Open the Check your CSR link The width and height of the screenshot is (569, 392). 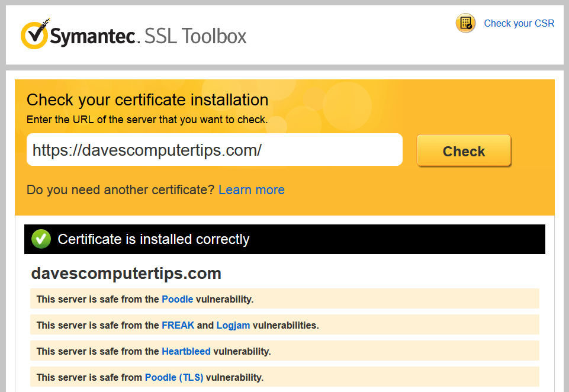click(x=519, y=23)
